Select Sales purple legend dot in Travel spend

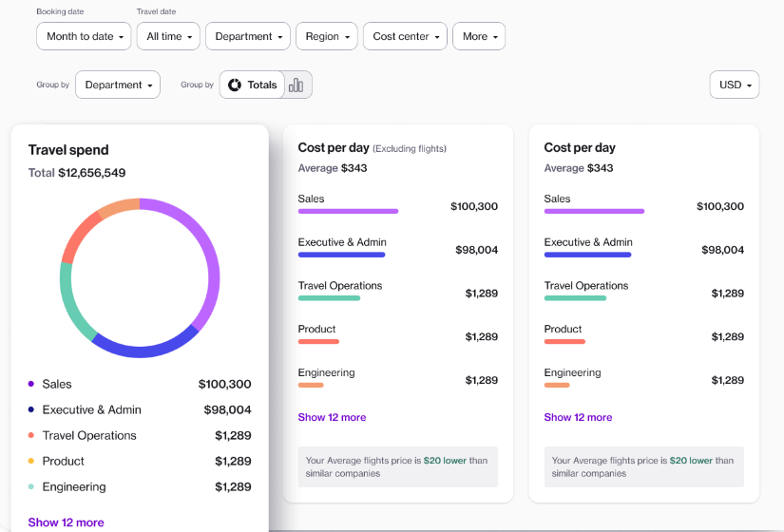tap(31, 384)
